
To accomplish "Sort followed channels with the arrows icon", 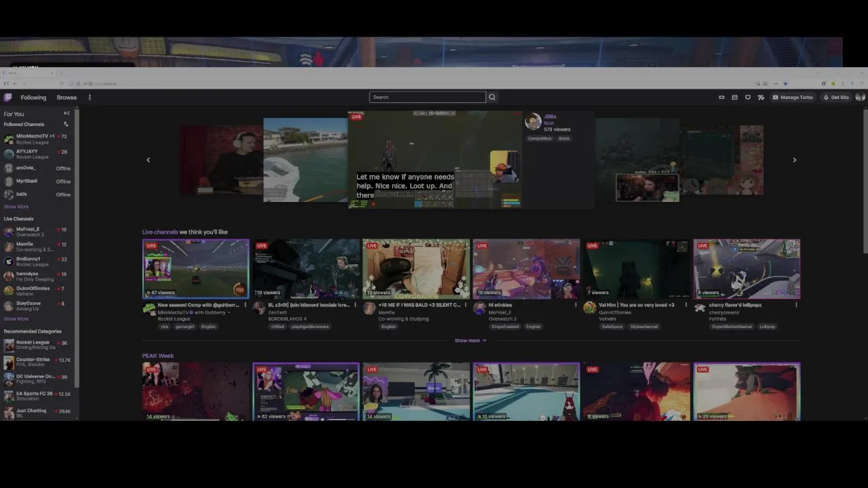I will click(66, 124).
